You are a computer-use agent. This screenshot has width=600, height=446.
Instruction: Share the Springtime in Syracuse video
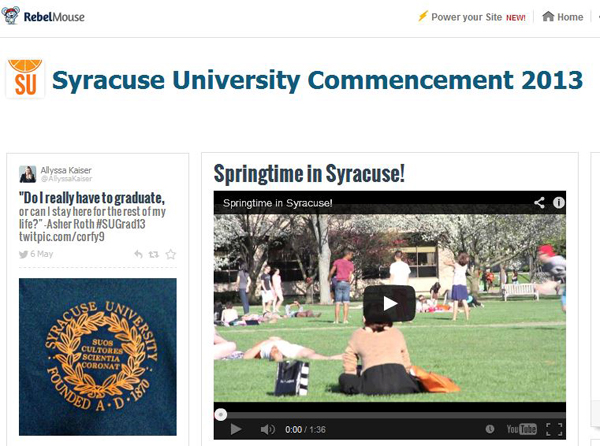coord(539,203)
